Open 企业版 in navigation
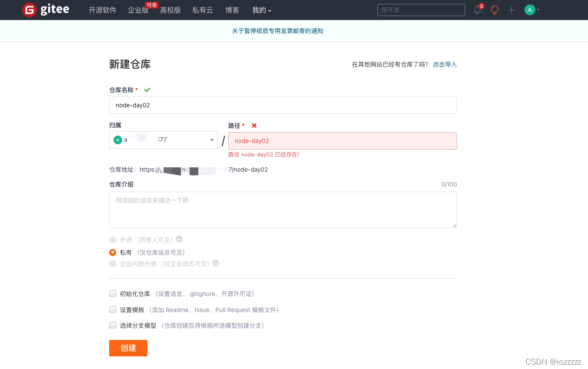 (138, 10)
